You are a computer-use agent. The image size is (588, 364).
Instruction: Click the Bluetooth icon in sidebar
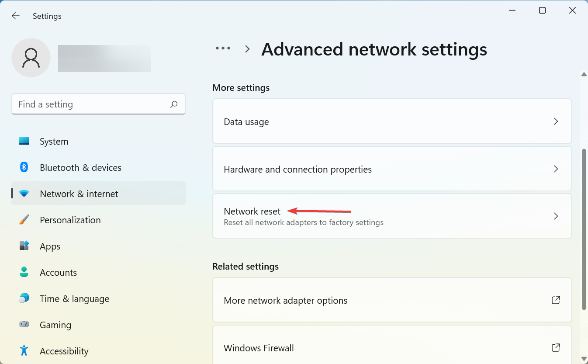pyautogui.click(x=24, y=167)
